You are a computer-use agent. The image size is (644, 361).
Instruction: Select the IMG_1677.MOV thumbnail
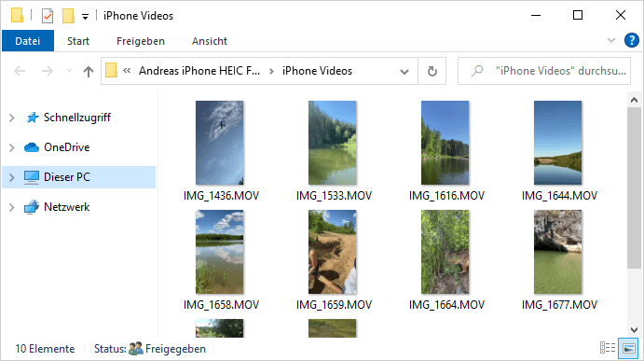(557, 252)
